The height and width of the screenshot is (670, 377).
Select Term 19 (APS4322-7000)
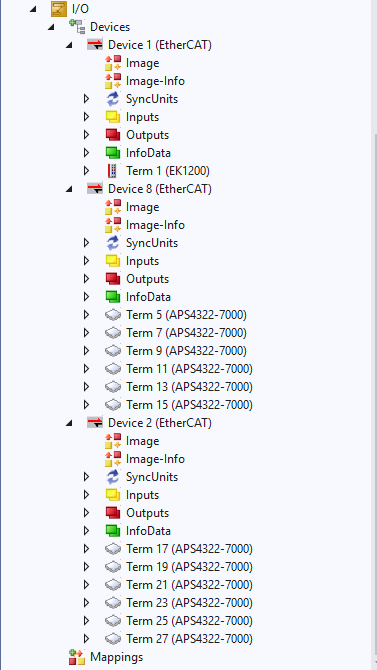(x=189, y=567)
